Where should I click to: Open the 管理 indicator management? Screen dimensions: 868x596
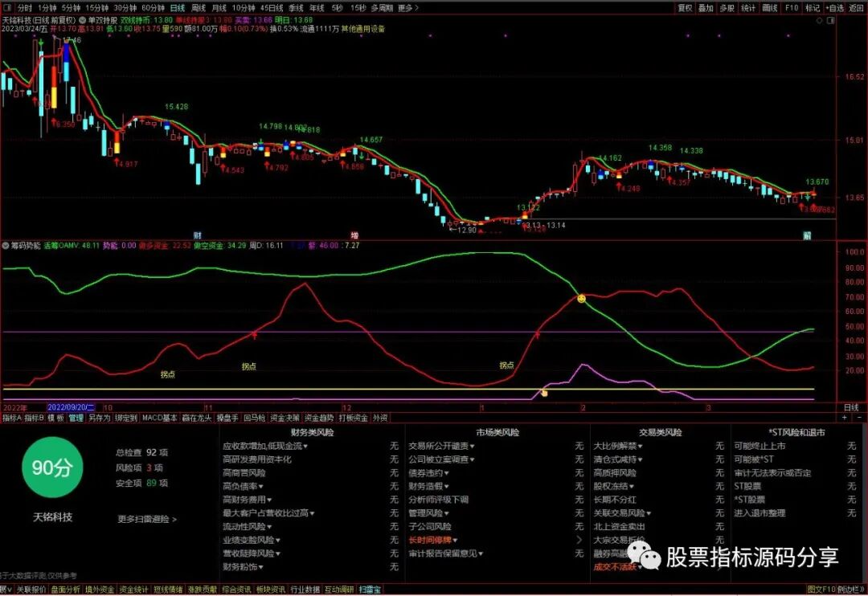coord(76,418)
